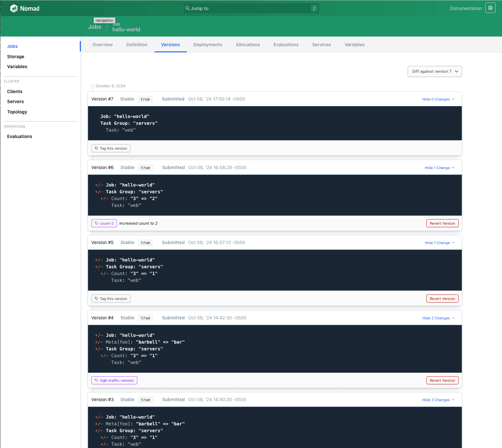Revert to Version #5
This screenshot has width=502, height=448.
(442, 299)
